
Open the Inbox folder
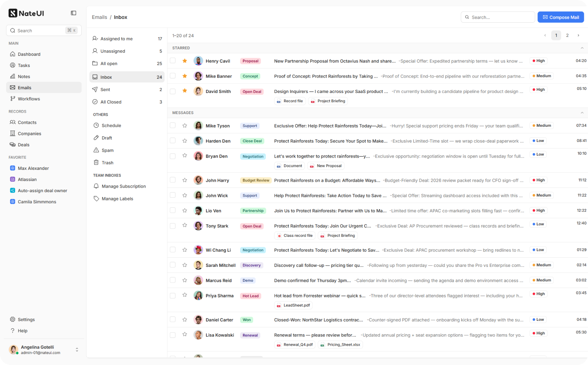coord(127,77)
